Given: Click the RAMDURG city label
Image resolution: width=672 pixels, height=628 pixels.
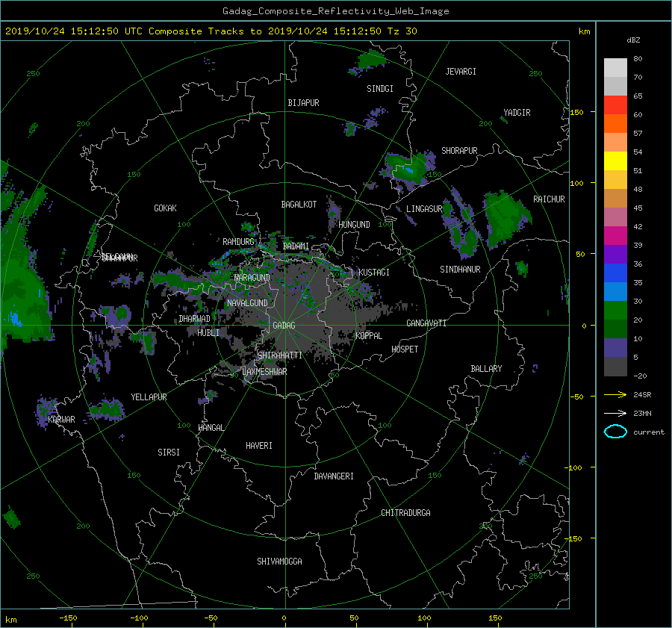Looking at the screenshot, I should (x=238, y=242).
